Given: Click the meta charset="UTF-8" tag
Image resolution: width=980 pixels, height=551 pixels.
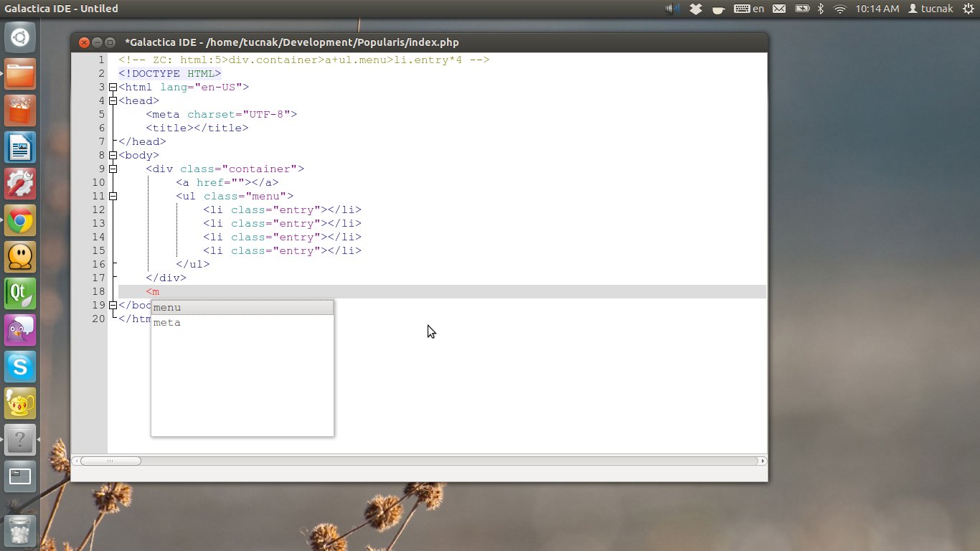Looking at the screenshot, I should (222, 115).
